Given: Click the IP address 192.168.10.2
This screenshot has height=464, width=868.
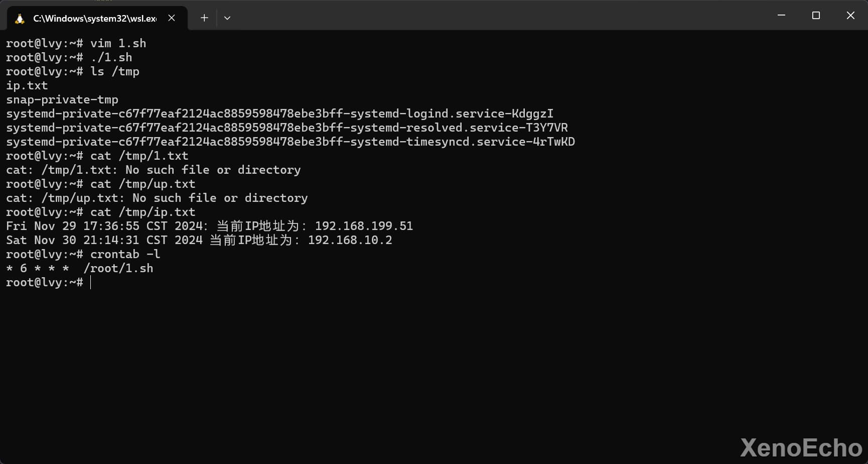Looking at the screenshot, I should point(350,241).
